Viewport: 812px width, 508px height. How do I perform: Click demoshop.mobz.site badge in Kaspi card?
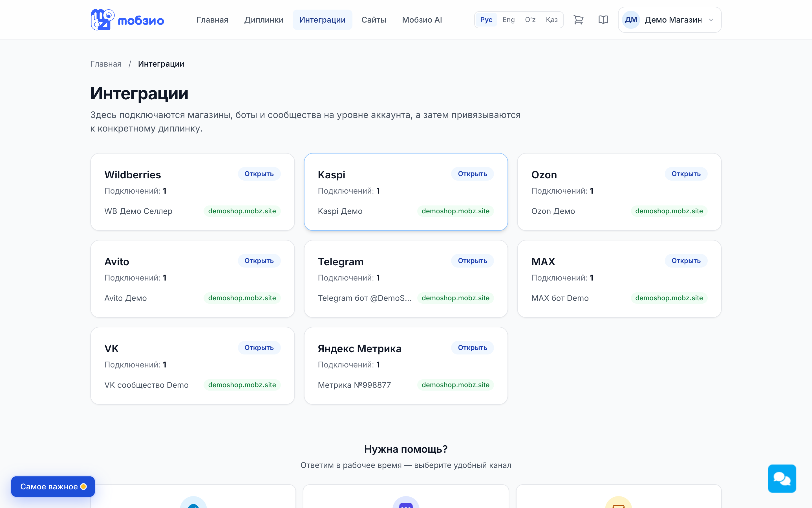coord(455,211)
